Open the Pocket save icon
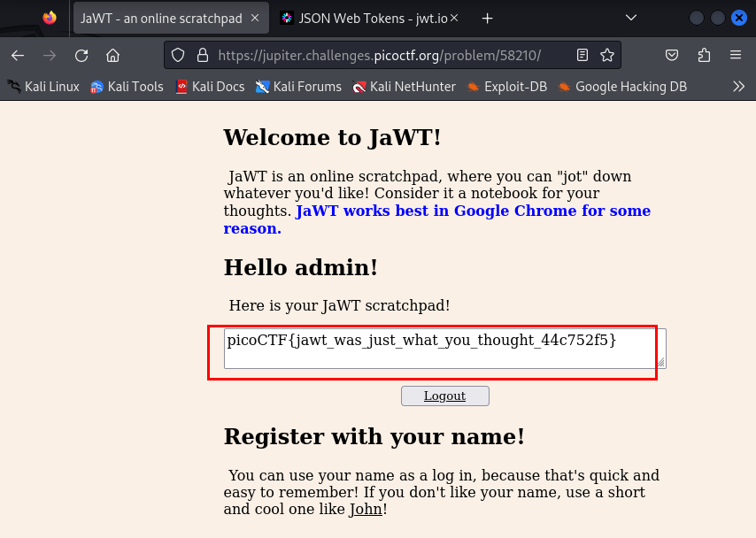Image resolution: width=756 pixels, height=538 pixels. pyautogui.click(x=672, y=56)
